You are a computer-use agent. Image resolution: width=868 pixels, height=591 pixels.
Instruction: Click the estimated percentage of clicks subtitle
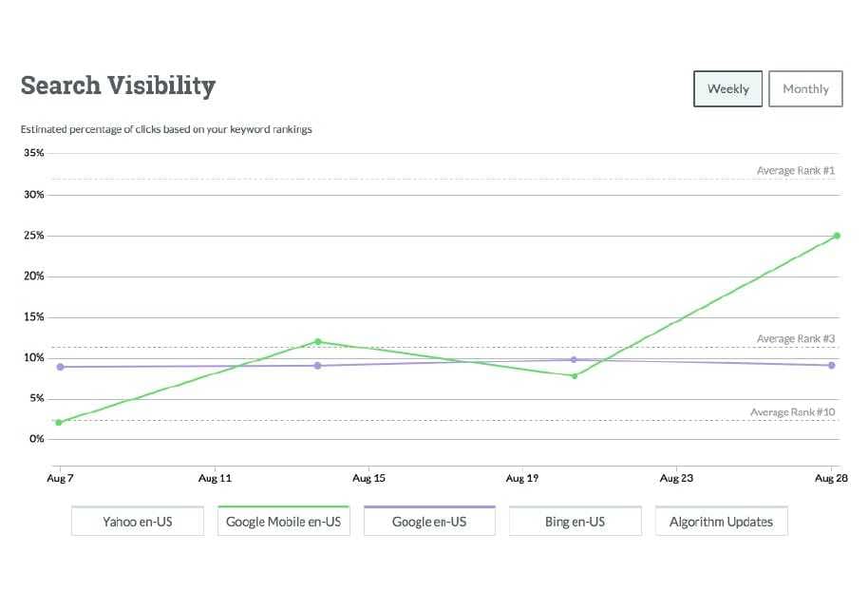pos(166,129)
